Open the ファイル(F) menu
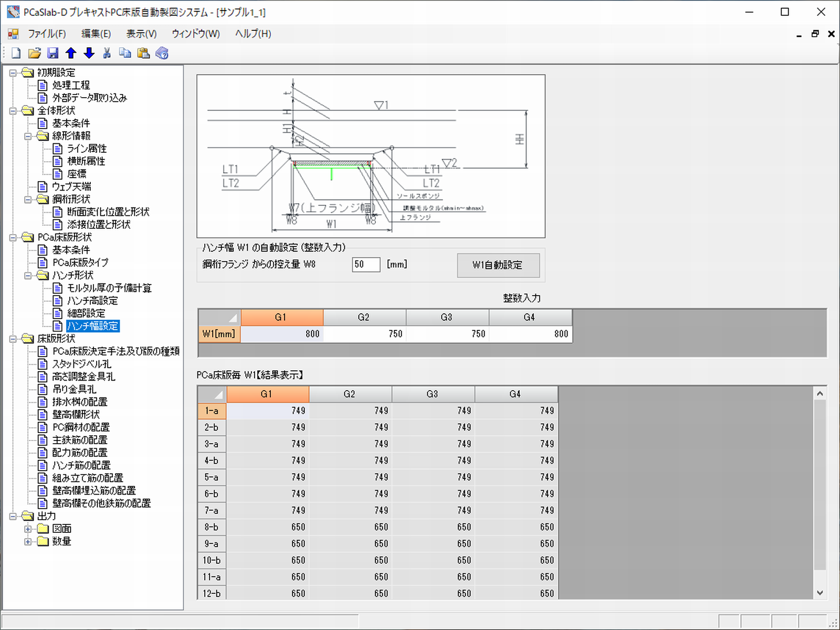The width and height of the screenshot is (840, 630). (46, 34)
